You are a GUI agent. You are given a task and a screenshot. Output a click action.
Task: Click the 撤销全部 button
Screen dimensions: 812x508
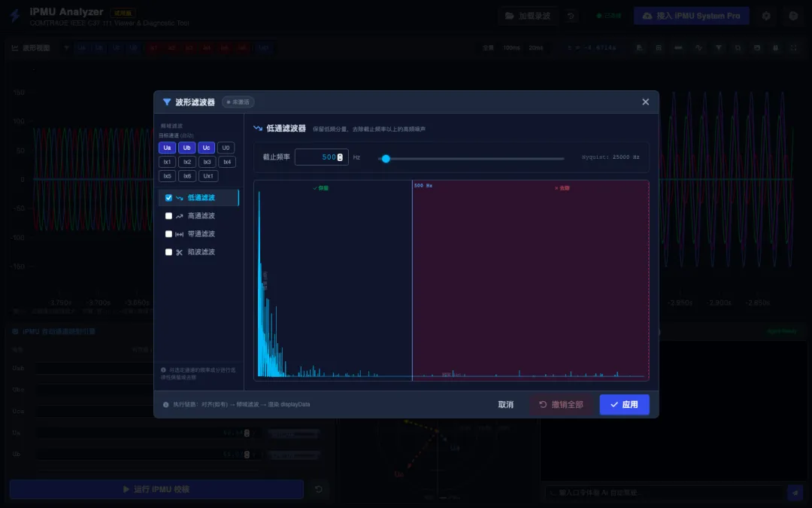[x=561, y=404]
